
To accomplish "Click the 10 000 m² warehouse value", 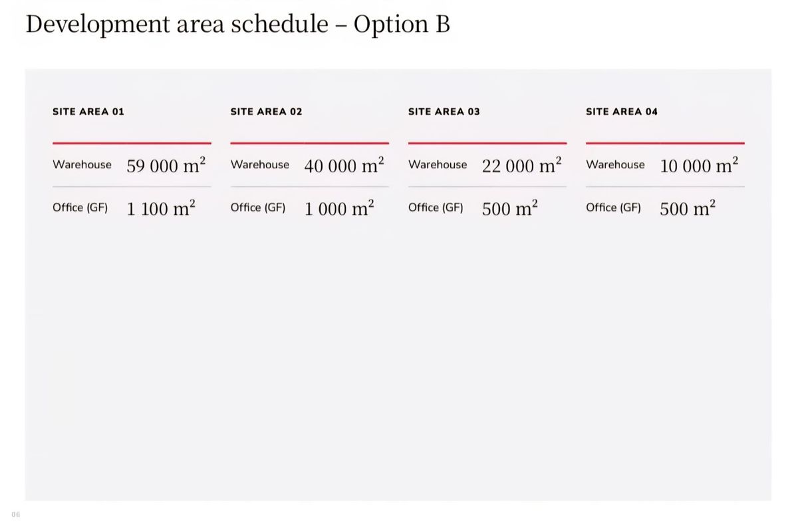I will [700, 166].
